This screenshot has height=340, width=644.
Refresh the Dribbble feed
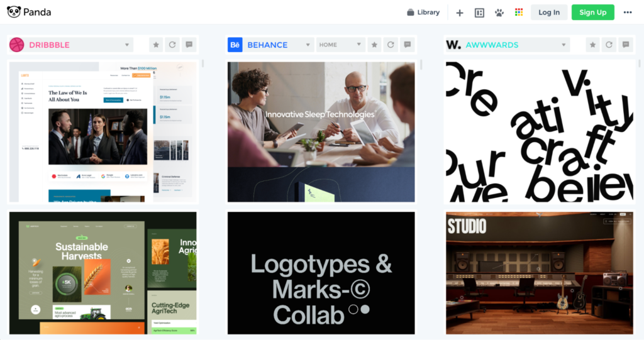click(172, 45)
